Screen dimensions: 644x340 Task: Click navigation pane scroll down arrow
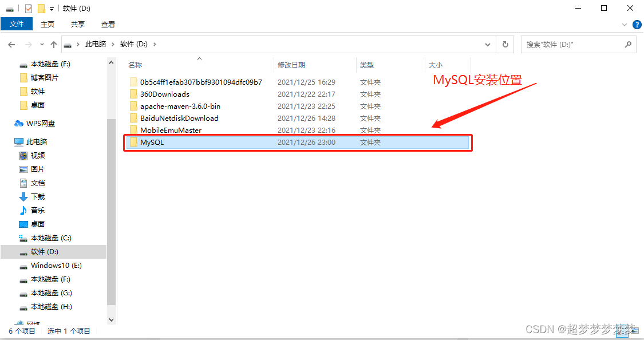(x=111, y=319)
